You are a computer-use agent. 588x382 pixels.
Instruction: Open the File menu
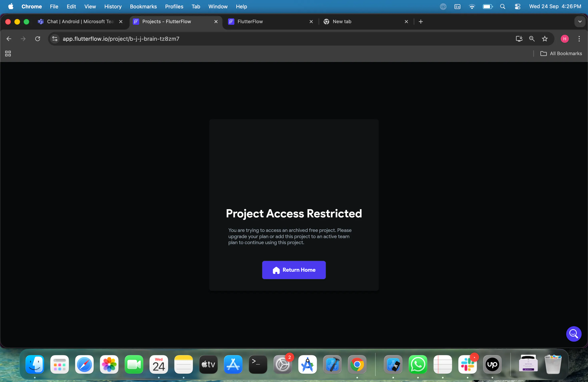(54, 6)
